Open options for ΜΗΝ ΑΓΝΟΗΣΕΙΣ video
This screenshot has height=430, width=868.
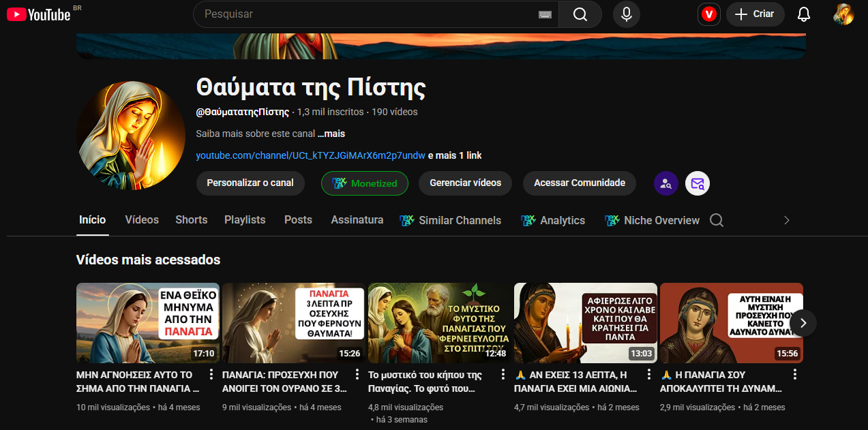[x=211, y=375]
